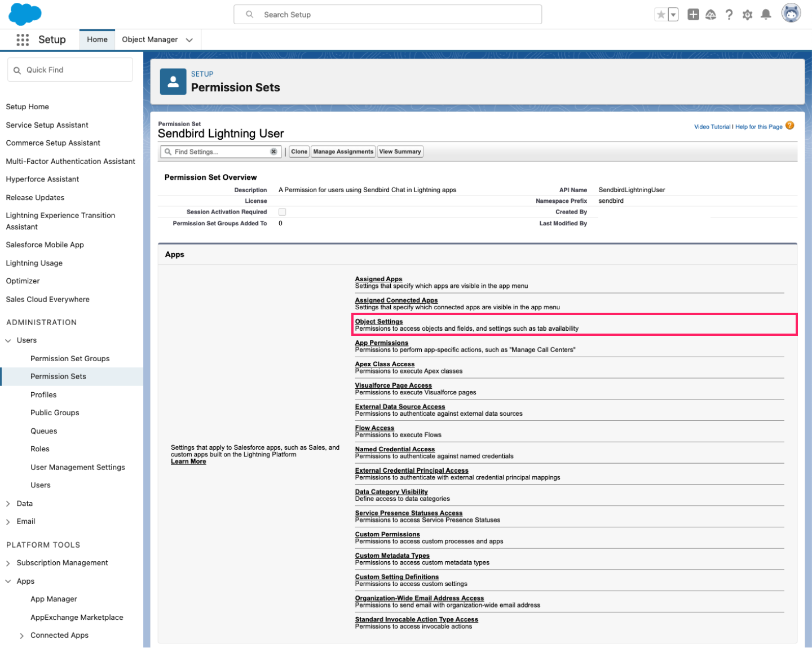Click in the Quick Find field
Screen dimensions: 812x648
point(70,70)
